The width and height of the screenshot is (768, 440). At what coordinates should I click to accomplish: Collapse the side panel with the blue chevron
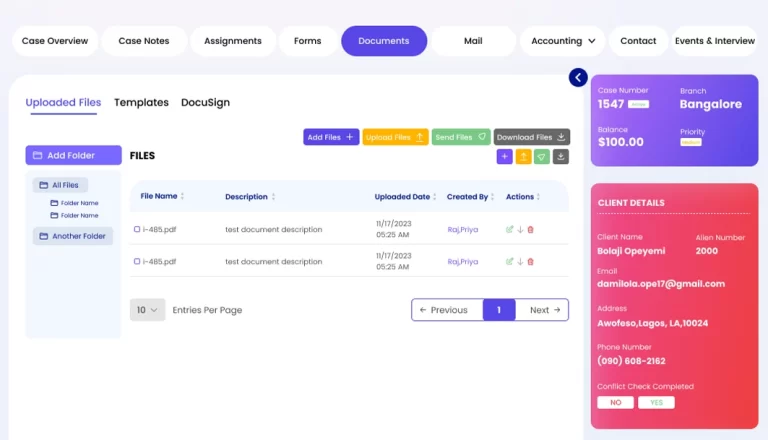click(x=578, y=77)
